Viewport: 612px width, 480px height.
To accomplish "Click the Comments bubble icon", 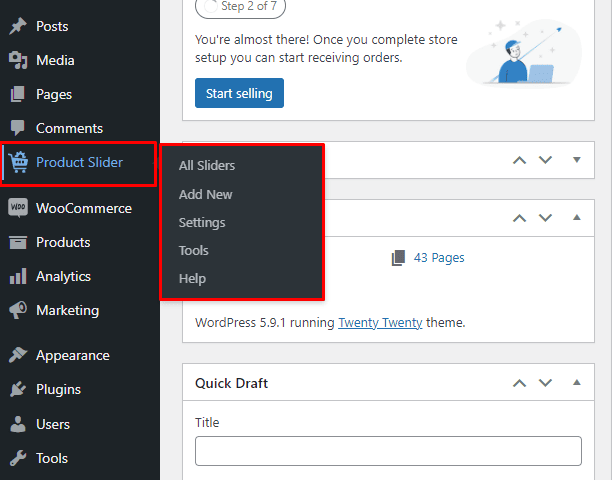I will tap(17, 129).
